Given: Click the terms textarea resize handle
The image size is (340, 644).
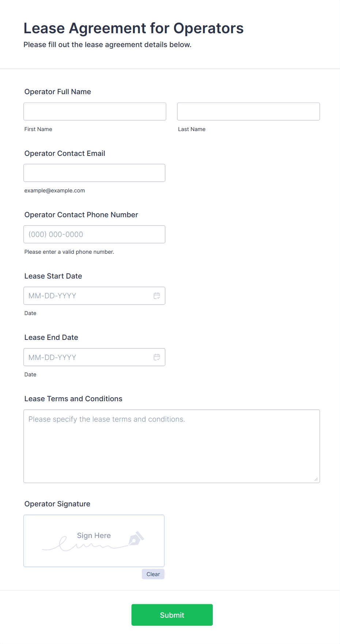Looking at the screenshot, I should (316, 479).
